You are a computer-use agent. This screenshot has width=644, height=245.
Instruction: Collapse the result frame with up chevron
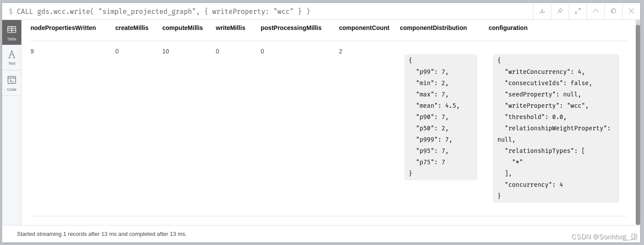(596, 11)
